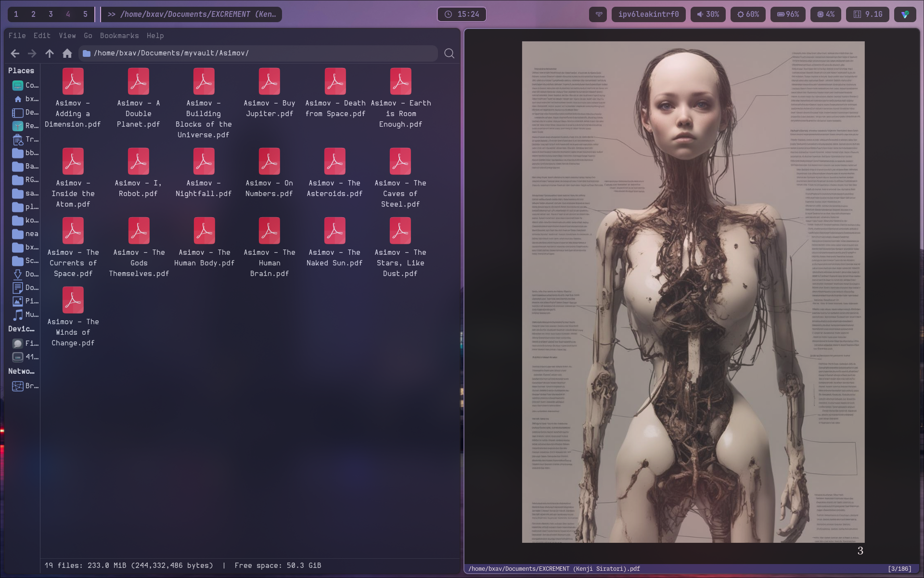Go back using the back arrow

(x=15, y=53)
